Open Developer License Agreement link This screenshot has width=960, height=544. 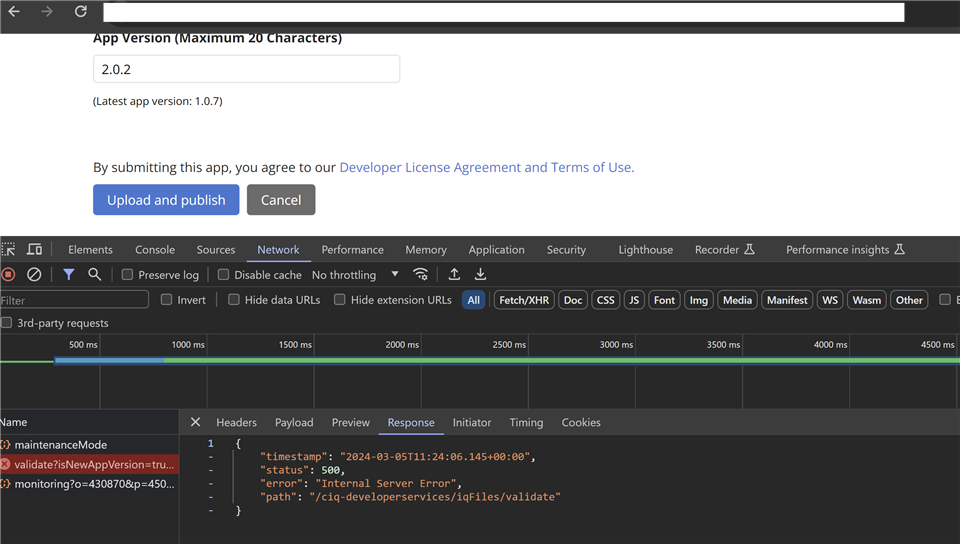pyautogui.click(x=486, y=167)
